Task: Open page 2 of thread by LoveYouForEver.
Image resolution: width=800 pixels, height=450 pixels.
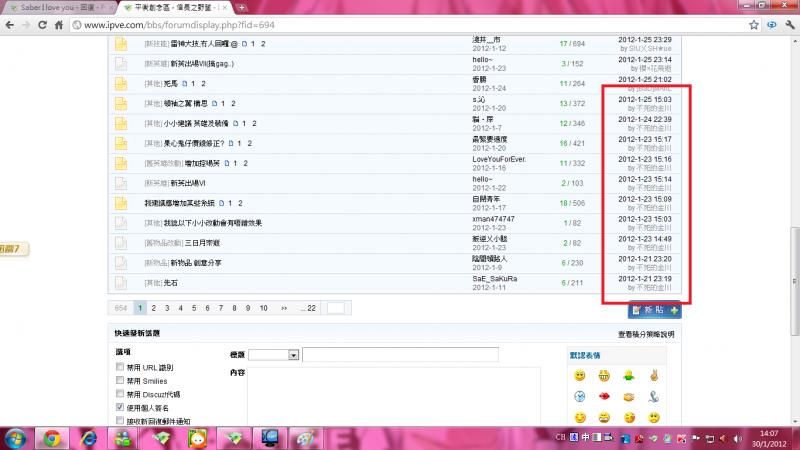Action: tap(245, 163)
